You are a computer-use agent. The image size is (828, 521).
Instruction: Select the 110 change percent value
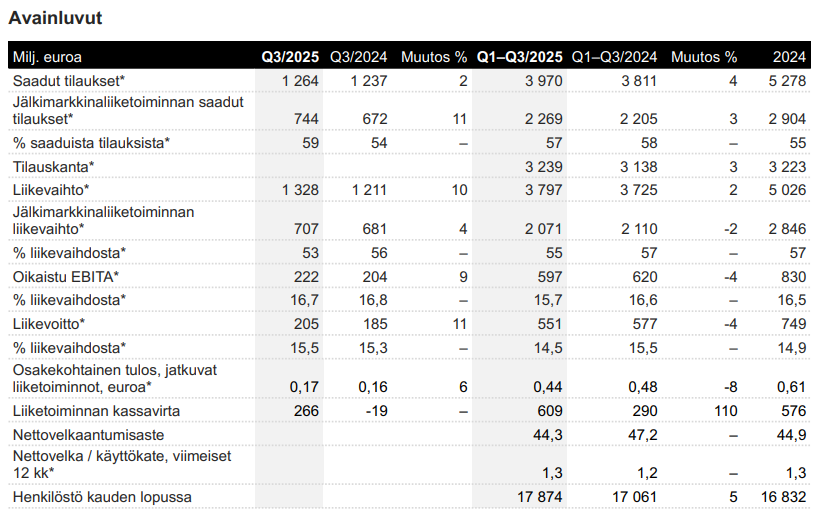click(725, 411)
